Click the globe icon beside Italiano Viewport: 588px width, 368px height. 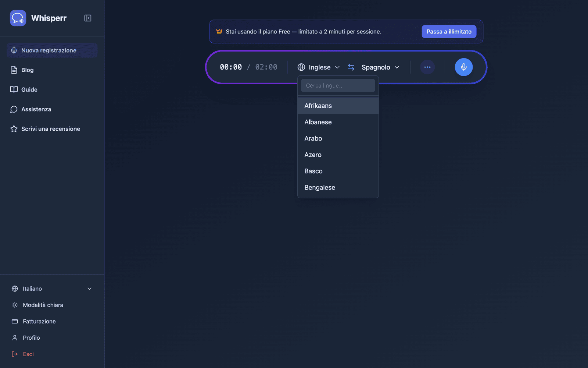click(x=15, y=289)
